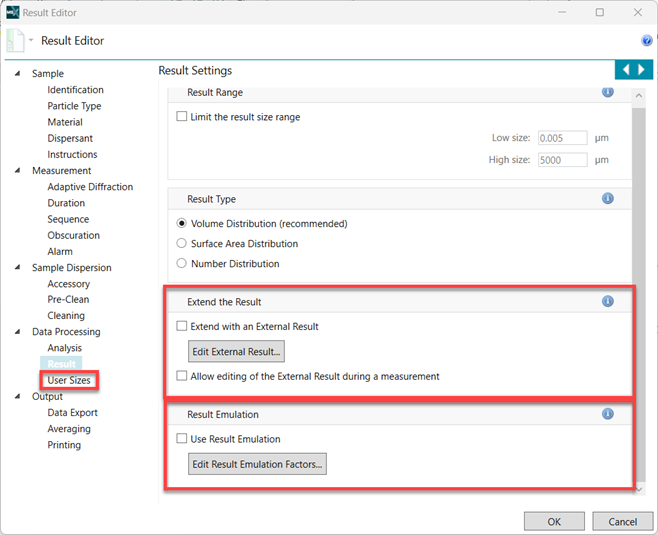This screenshot has width=658, height=535.
Task: Open Particle Type settings
Action: coord(74,106)
